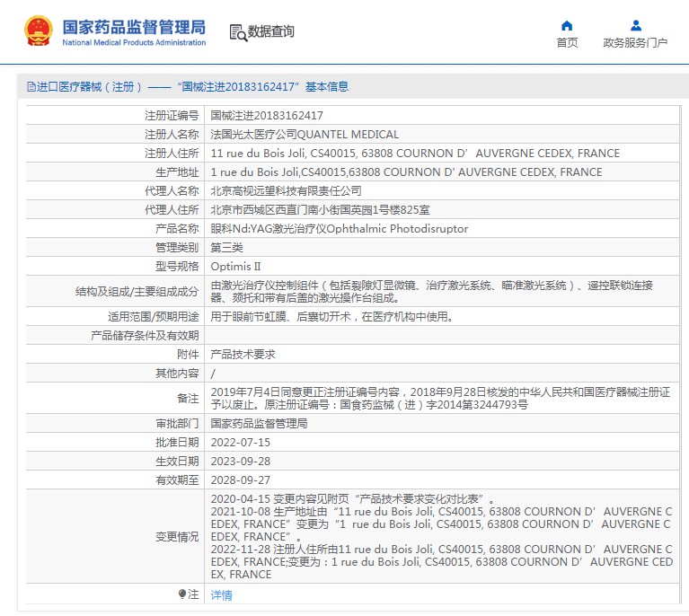The height and width of the screenshot is (616, 689).
Task: Click the national emblem logo
Action: coord(38,31)
